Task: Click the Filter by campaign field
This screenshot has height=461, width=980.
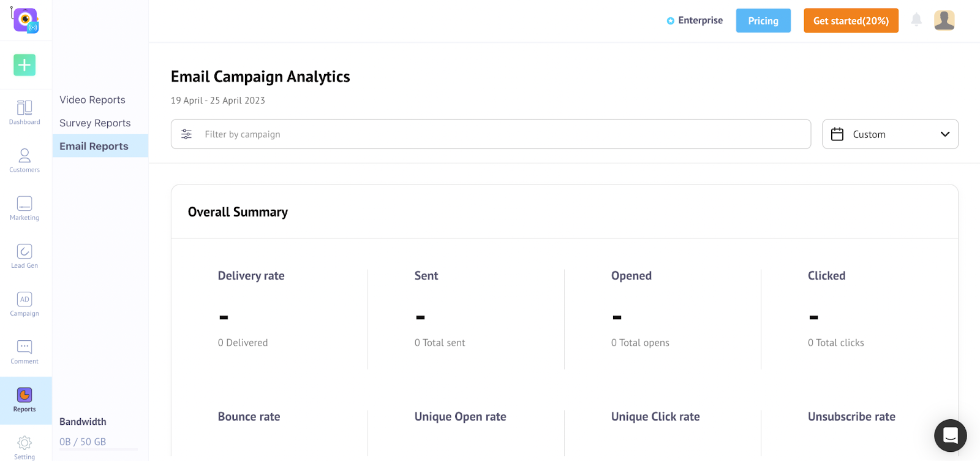Action: pos(491,134)
